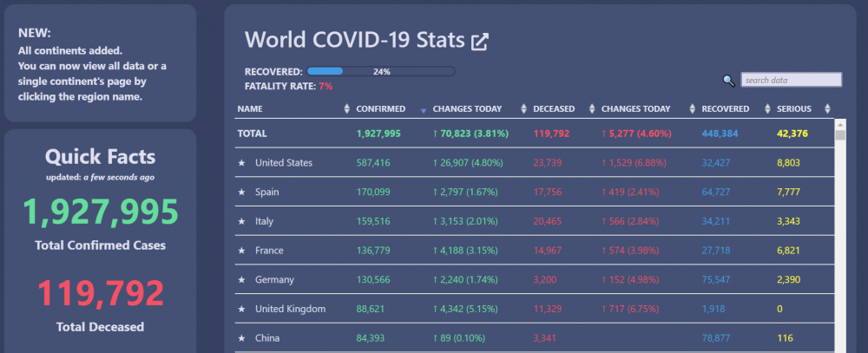Screen dimensions: 868x353
Task: Sort table by the NAME column arrows
Action: 347,109
